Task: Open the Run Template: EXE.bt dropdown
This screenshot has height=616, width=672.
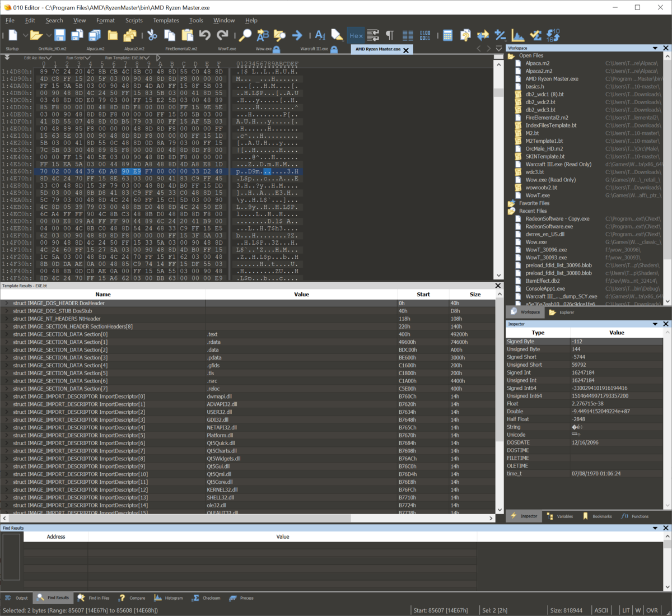Action: click(127, 58)
